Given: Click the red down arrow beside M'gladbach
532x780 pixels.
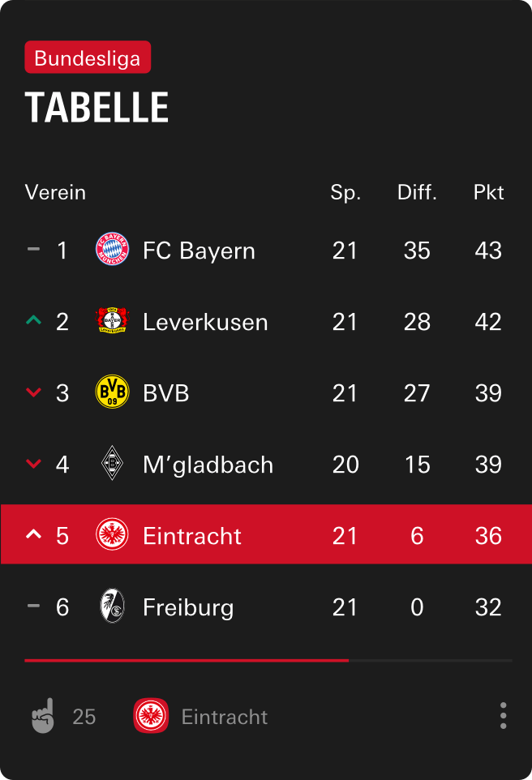Looking at the screenshot, I should (33, 465).
